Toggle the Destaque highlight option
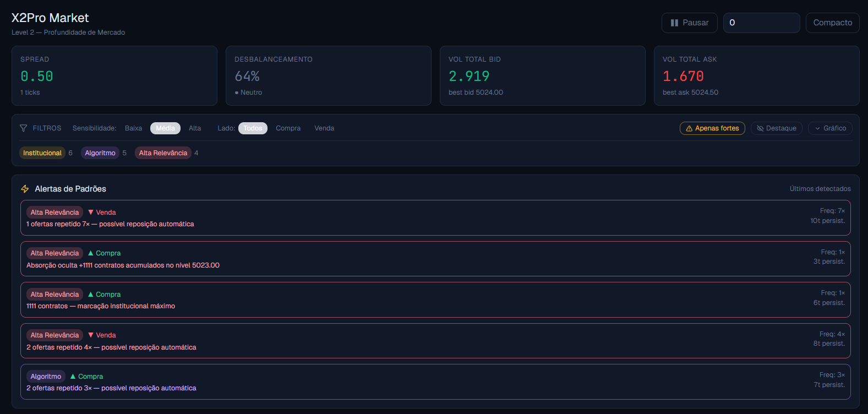The image size is (868, 414). coord(777,128)
